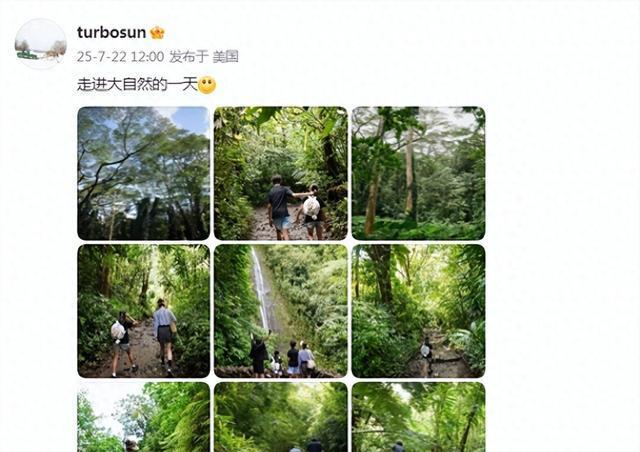The height and width of the screenshot is (452, 640).
Task: Click the post timestamp 25-7-22 12:00
Action: click(x=120, y=56)
